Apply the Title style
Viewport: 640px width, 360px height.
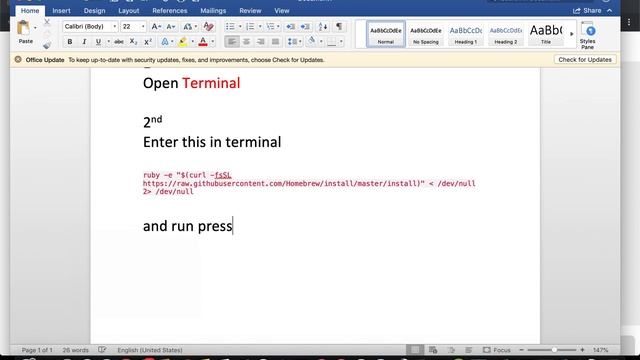click(546, 34)
